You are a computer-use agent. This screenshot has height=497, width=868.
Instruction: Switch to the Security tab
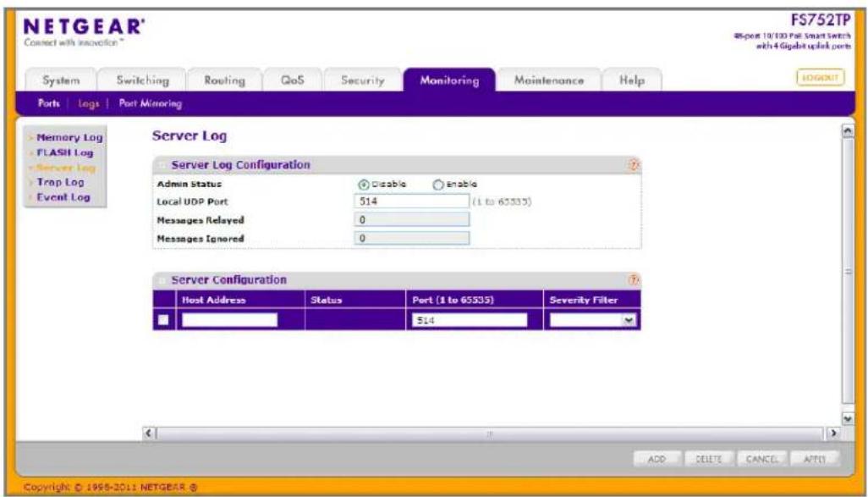(x=363, y=80)
